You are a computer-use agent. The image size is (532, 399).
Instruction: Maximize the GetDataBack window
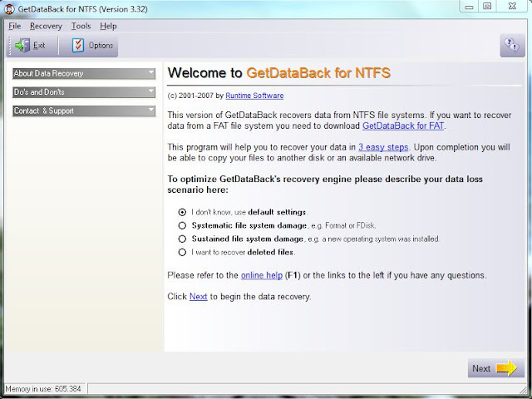click(487, 6)
